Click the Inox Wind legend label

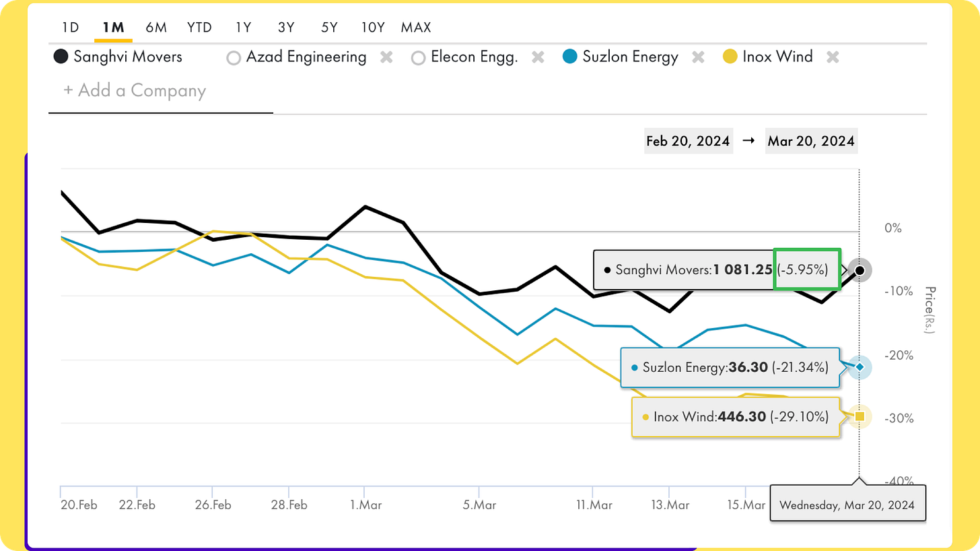coord(777,57)
